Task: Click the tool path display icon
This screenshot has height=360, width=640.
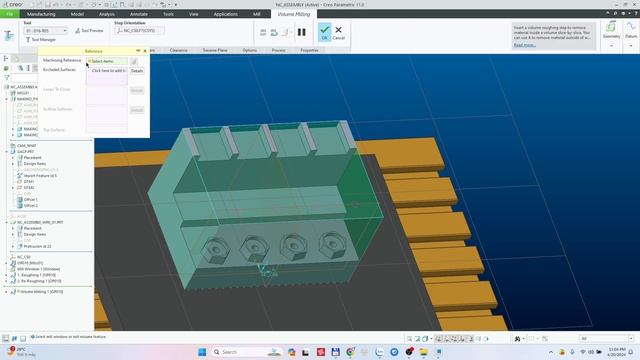Action: [263, 32]
